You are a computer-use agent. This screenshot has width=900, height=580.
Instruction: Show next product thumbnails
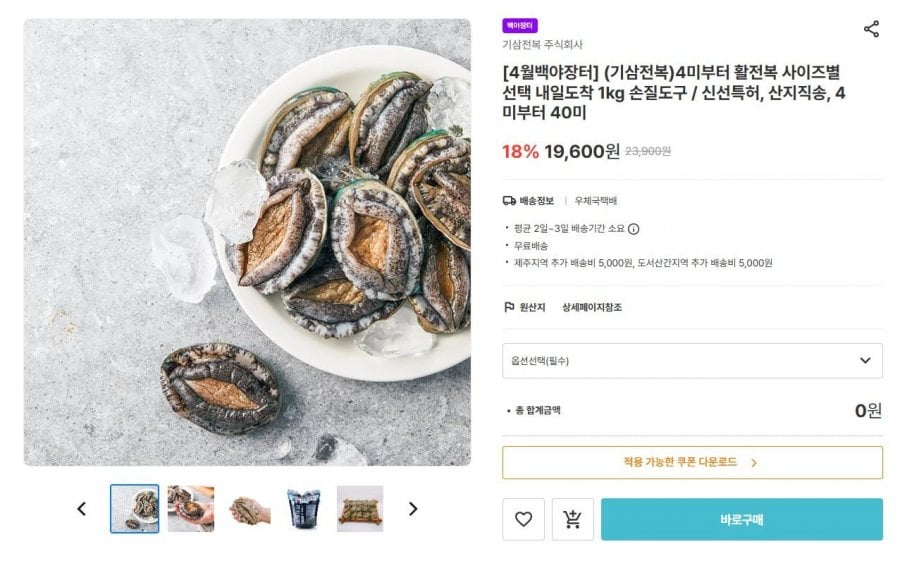click(x=412, y=509)
